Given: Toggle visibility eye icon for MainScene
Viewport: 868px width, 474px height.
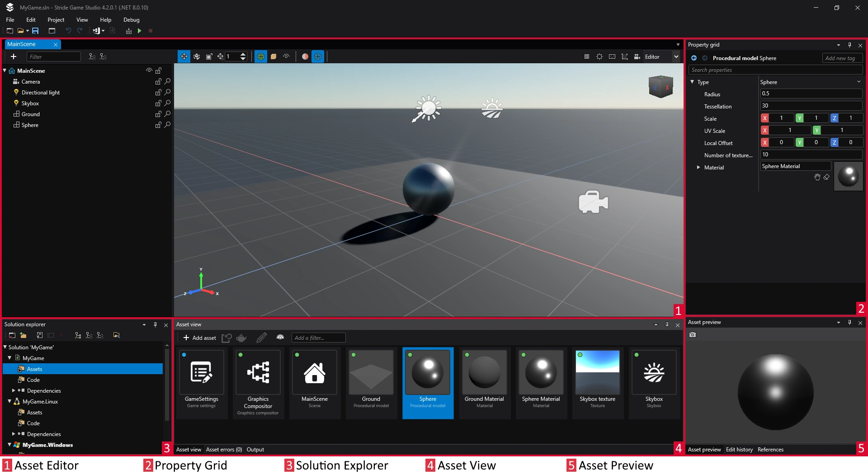Looking at the screenshot, I should pyautogui.click(x=149, y=70).
